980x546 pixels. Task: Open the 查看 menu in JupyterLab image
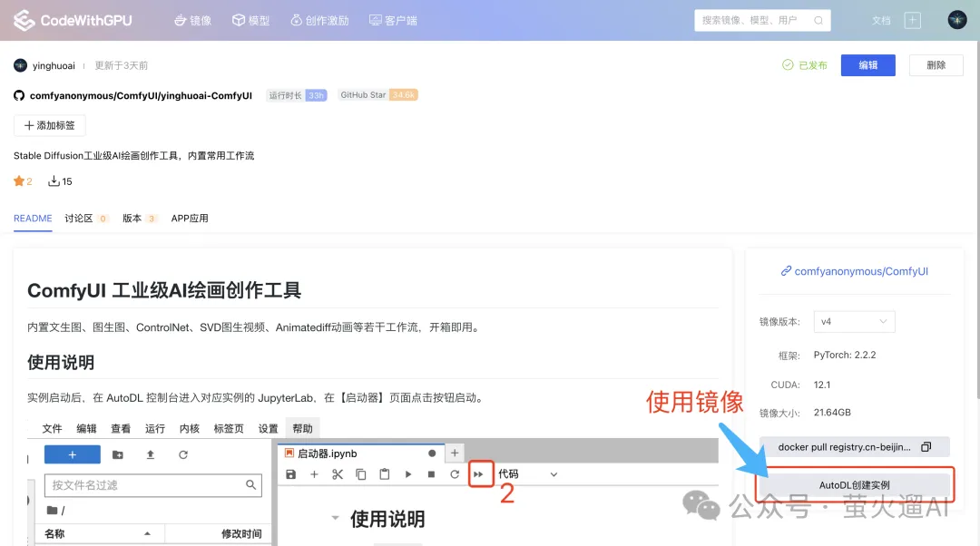[x=121, y=429]
